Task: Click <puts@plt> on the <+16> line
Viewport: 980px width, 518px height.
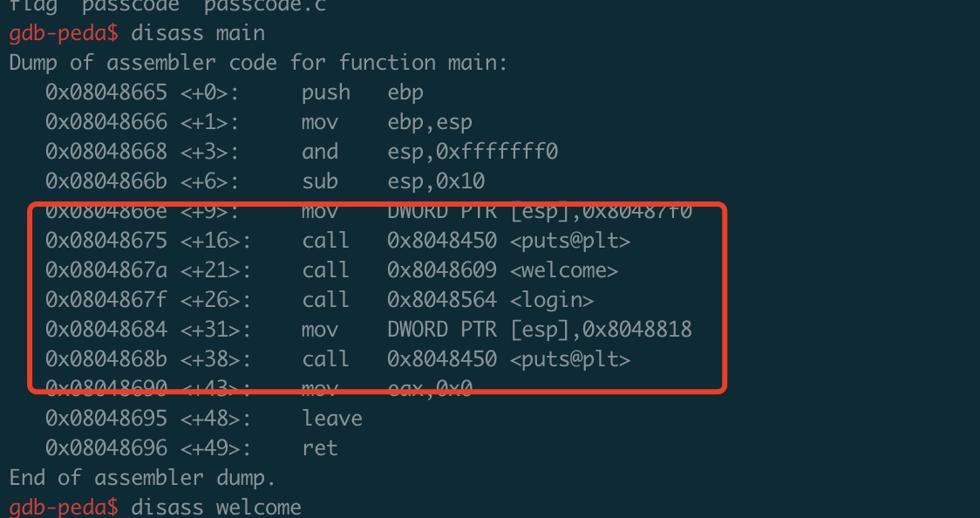Action: point(569,241)
